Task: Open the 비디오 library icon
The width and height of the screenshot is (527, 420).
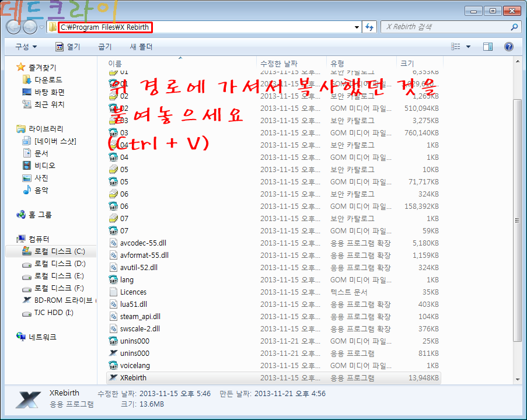Action: 27,165
